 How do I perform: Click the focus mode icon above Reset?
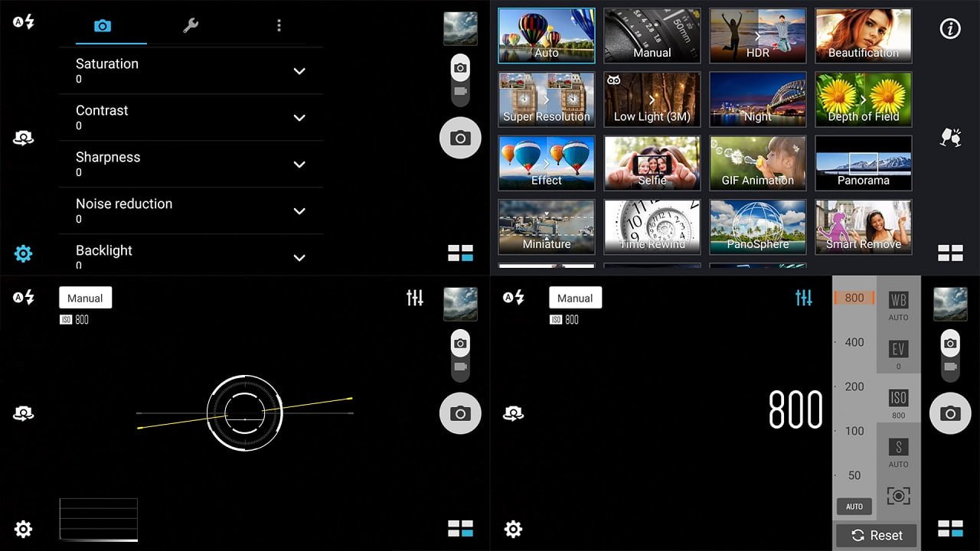(x=898, y=495)
